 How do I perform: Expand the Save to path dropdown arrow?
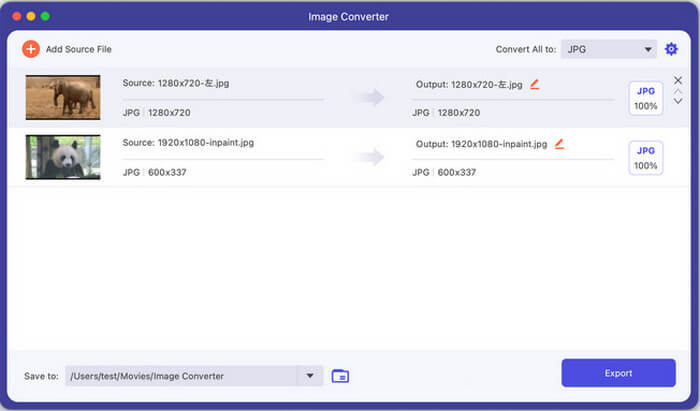[310, 376]
